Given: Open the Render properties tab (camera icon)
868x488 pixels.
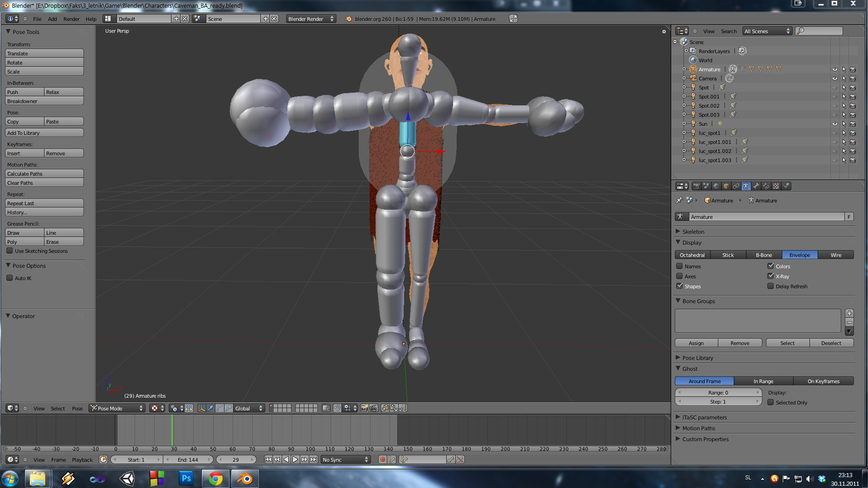Looking at the screenshot, I should click(x=697, y=186).
